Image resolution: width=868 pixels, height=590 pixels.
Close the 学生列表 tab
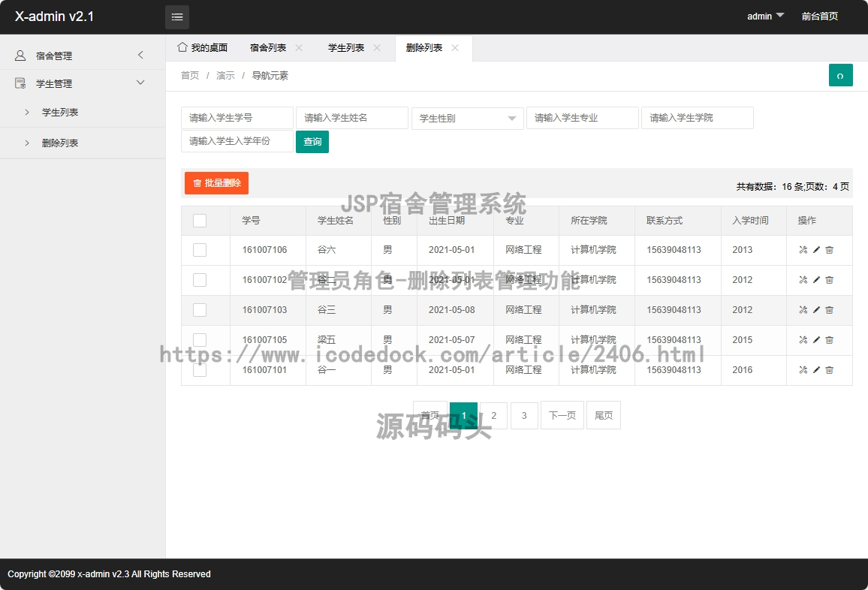click(377, 47)
